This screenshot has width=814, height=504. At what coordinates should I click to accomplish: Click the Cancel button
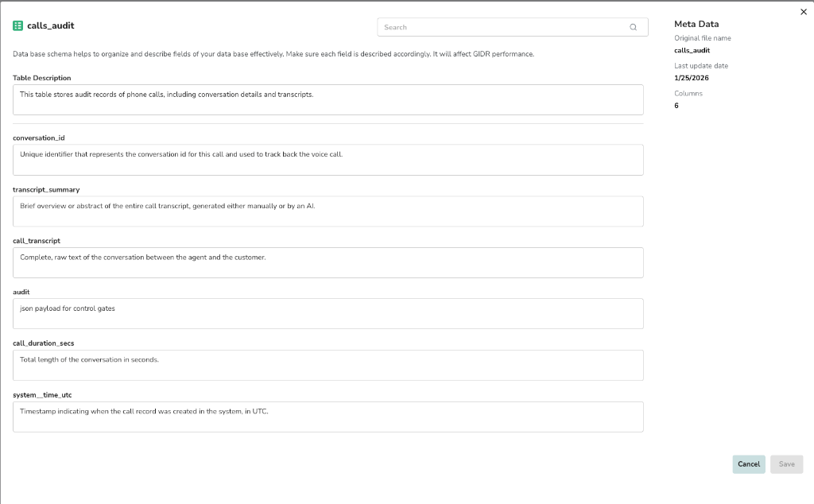pos(748,464)
